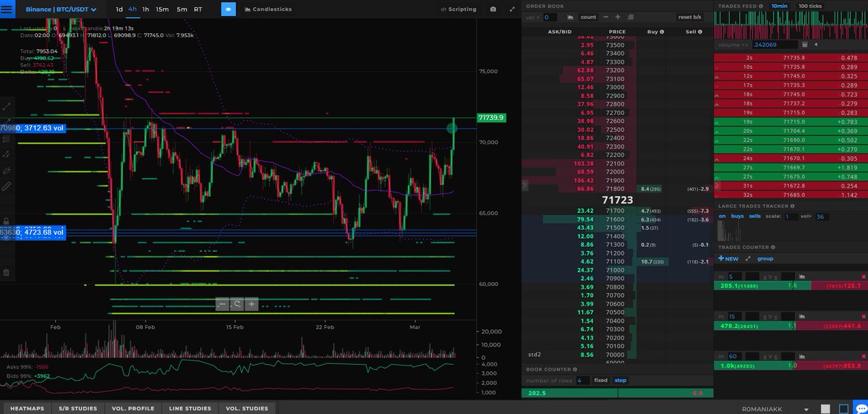Decrease order book grouping with minus
Screen dimensions: 868x414
coord(606,17)
